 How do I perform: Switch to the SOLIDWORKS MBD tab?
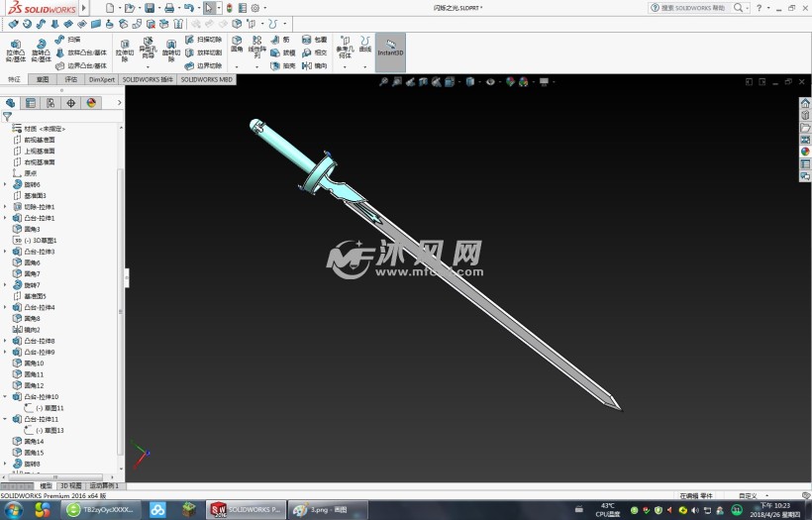click(x=206, y=79)
